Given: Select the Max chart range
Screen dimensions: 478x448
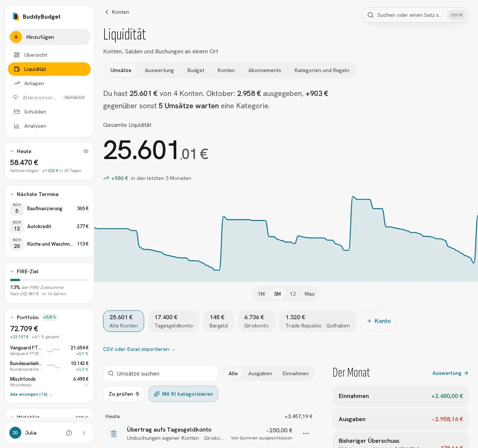Looking at the screenshot, I should (x=310, y=294).
